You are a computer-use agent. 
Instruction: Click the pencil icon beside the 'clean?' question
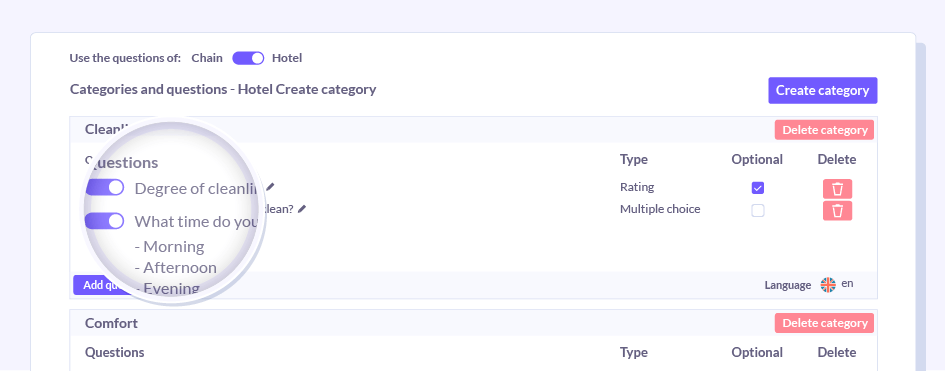(302, 209)
